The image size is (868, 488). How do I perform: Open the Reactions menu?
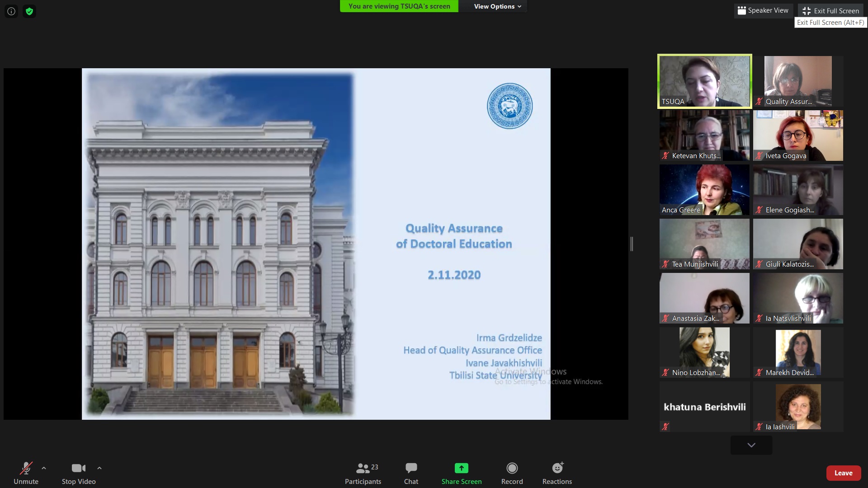pos(557,473)
